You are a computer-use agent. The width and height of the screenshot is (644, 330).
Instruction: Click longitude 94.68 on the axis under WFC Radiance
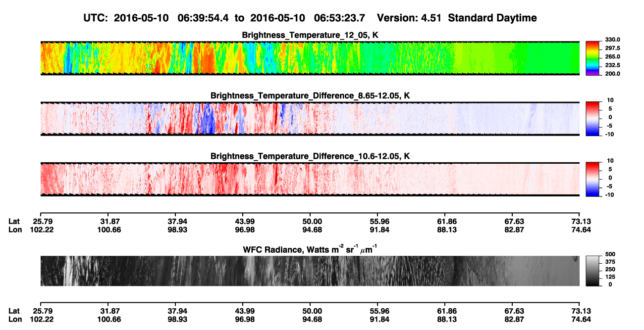tap(313, 319)
